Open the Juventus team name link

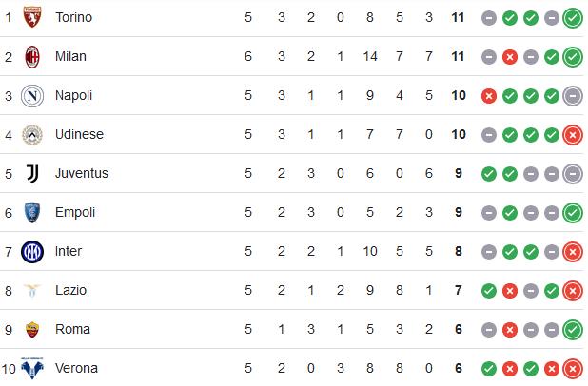82,174
